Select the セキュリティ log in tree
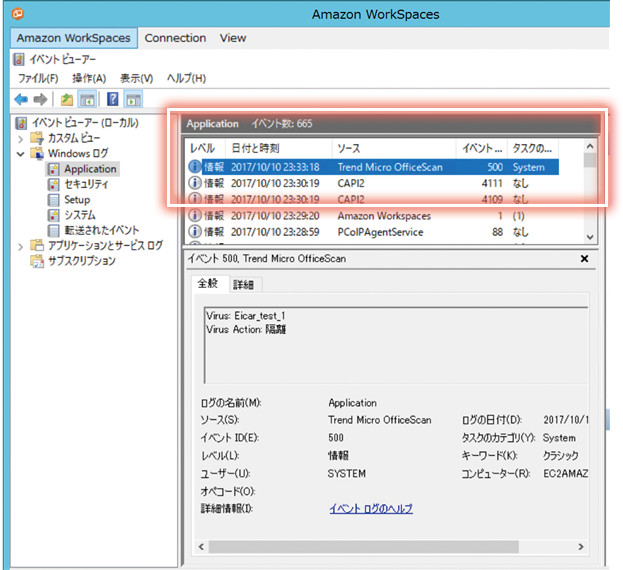 86,184
